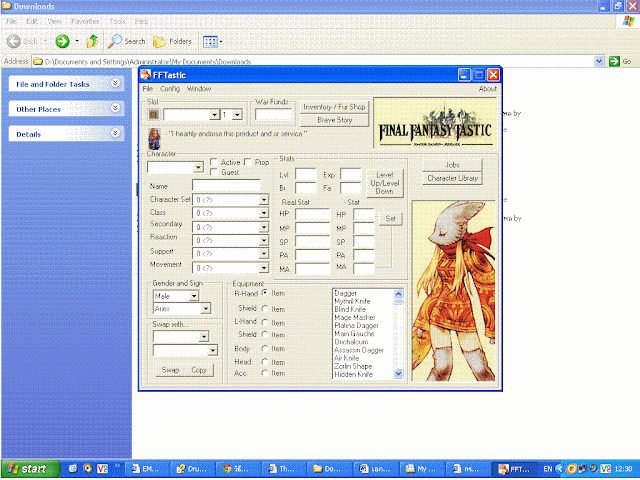Expand File and Folder Tasks panel
The width and height of the screenshot is (640, 480).
pos(116,83)
